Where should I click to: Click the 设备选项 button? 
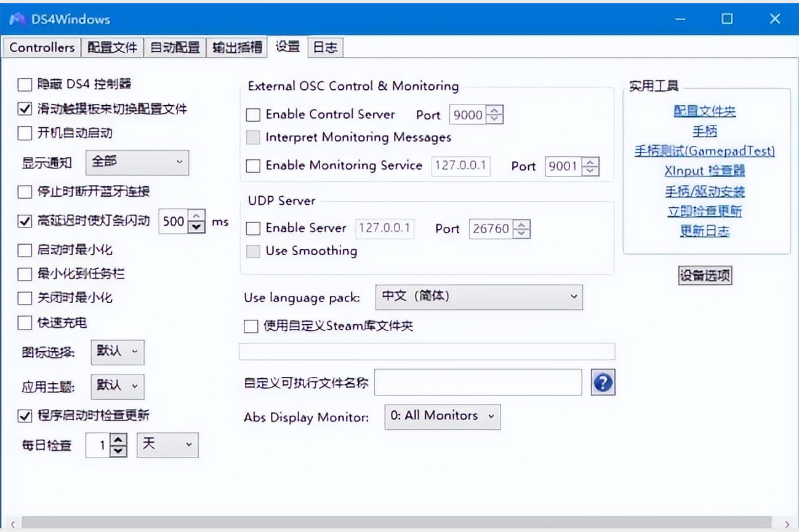tap(705, 276)
